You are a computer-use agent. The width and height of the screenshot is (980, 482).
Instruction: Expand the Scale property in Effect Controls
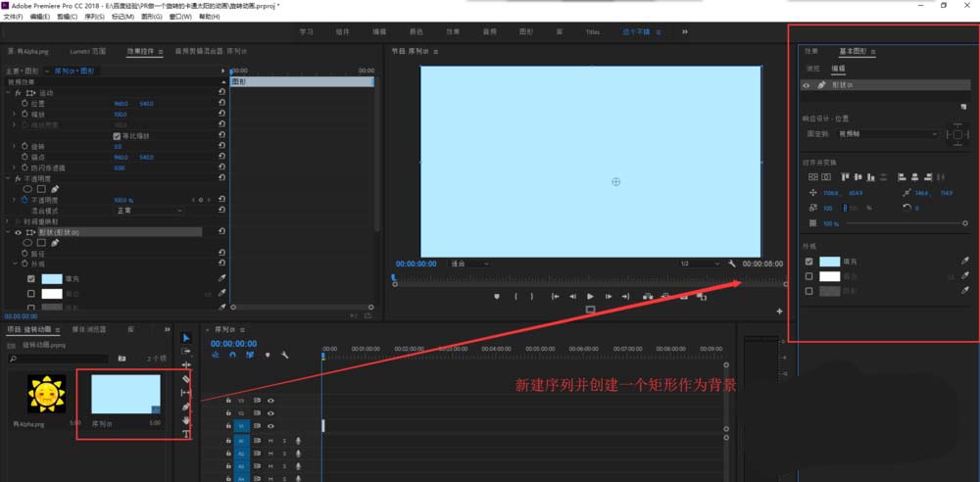[x=15, y=115]
